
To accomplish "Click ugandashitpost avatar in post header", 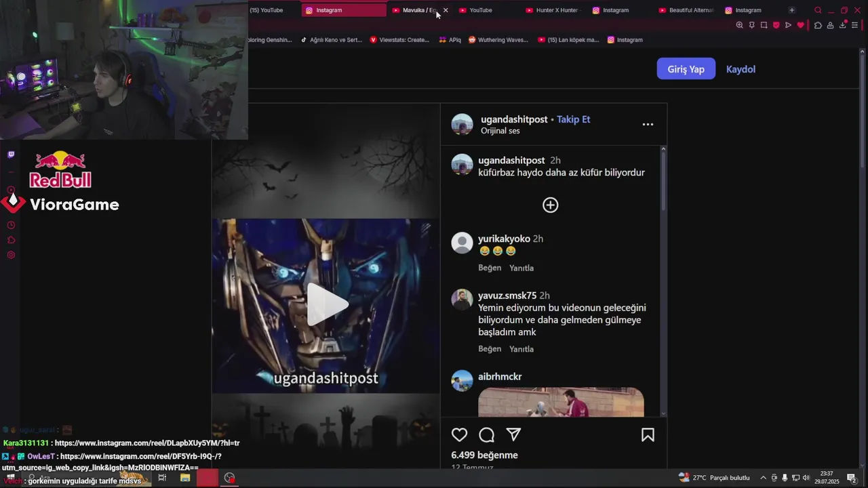I will click(x=462, y=124).
